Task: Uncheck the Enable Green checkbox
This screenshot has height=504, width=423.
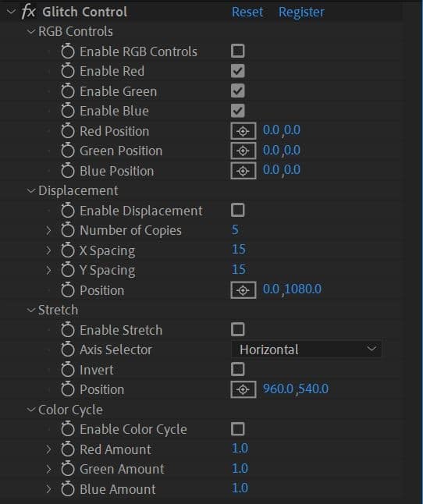Action: coord(237,91)
